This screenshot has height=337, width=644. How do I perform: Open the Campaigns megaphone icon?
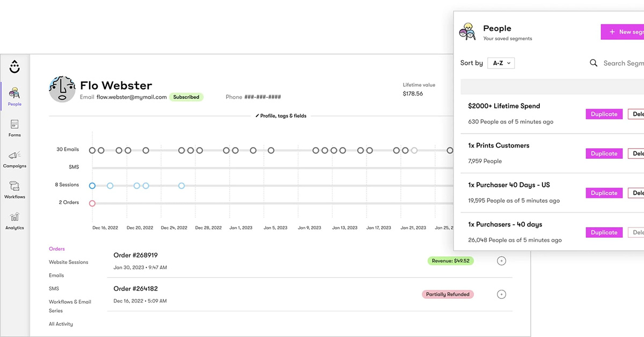pyautogui.click(x=14, y=156)
